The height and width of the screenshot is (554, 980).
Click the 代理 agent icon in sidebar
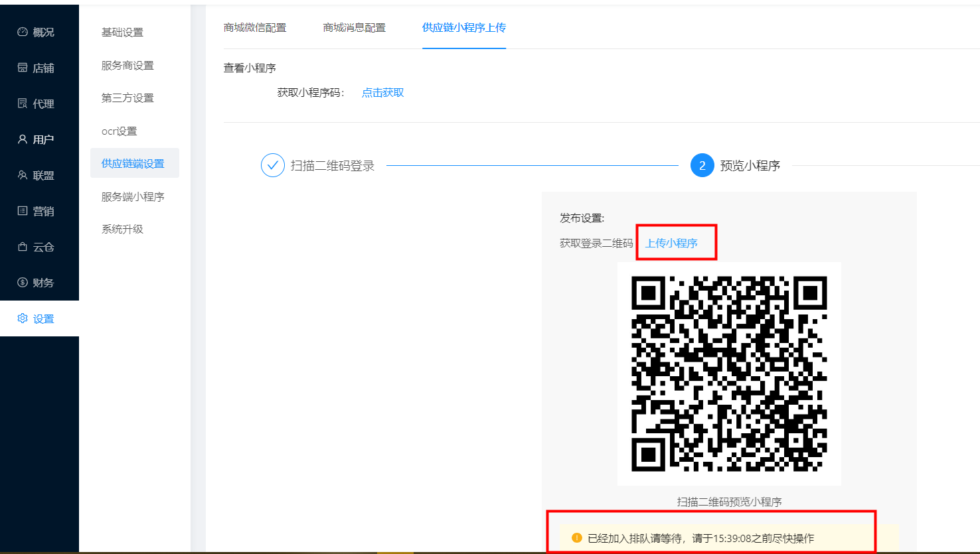coord(23,104)
